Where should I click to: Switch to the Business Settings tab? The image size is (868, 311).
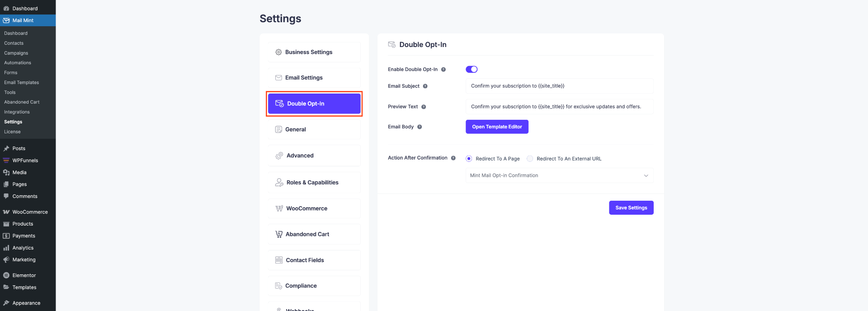click(314, 52)
